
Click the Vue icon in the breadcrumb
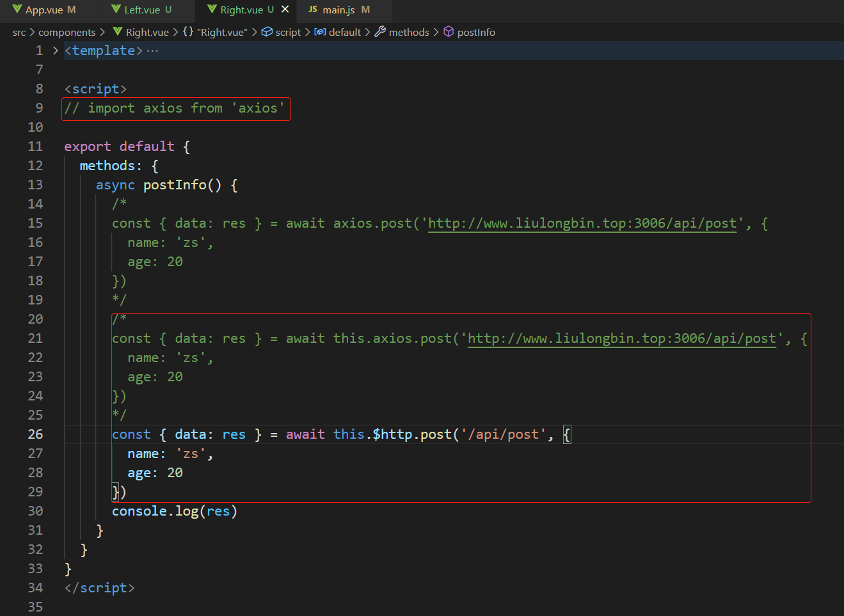(x=118, y=32)
